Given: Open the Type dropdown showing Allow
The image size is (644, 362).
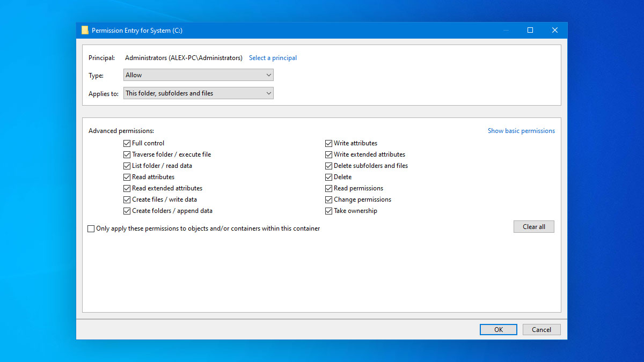Looking at the screenshot, I should [199, 75].
